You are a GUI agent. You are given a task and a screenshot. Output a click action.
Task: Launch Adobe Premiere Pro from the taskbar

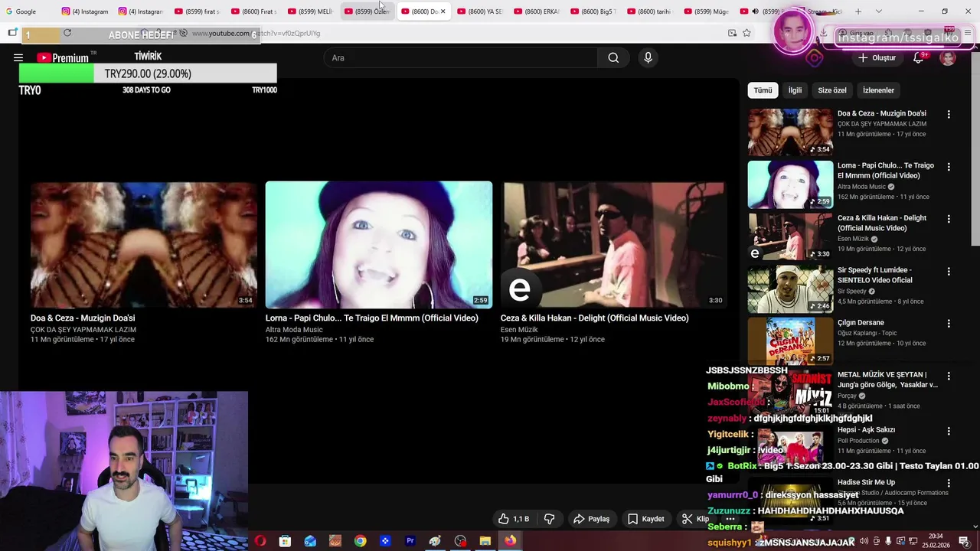point(410,541)
